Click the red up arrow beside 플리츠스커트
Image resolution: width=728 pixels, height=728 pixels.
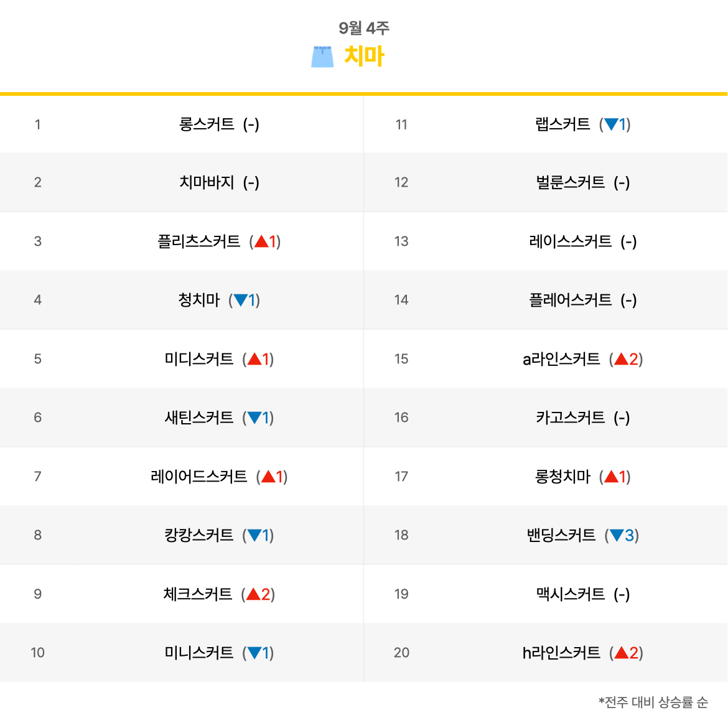click(261, 241)
